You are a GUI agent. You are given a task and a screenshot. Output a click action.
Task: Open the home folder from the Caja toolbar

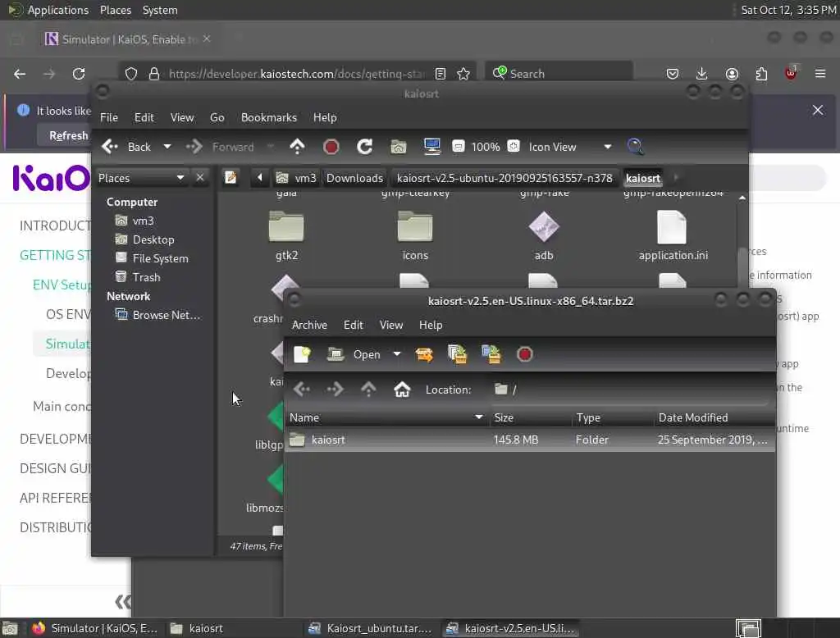[x=398, y=146]
